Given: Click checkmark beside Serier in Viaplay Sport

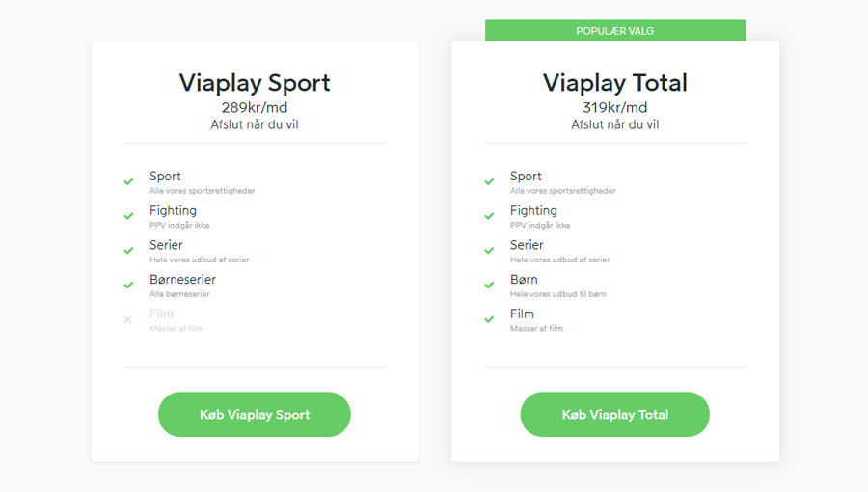Looking at the screenshot, I should [x=128, y=250].
